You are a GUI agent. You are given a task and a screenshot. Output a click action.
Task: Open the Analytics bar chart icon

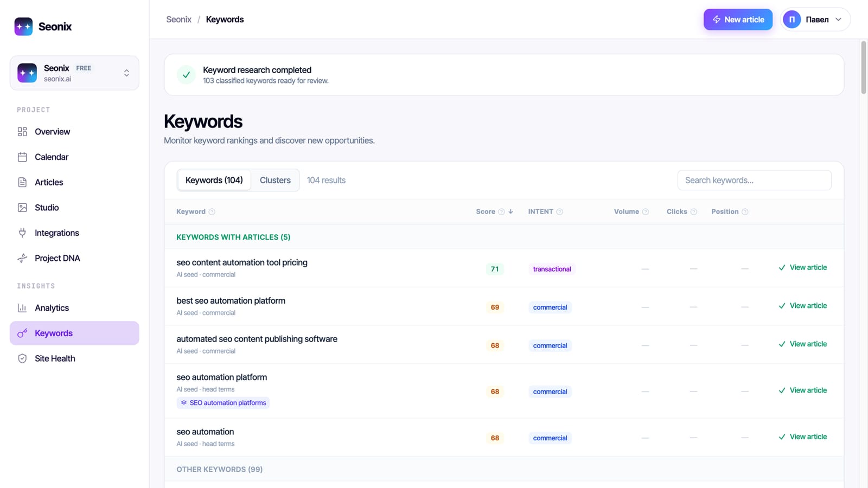[x=22, y=308]
